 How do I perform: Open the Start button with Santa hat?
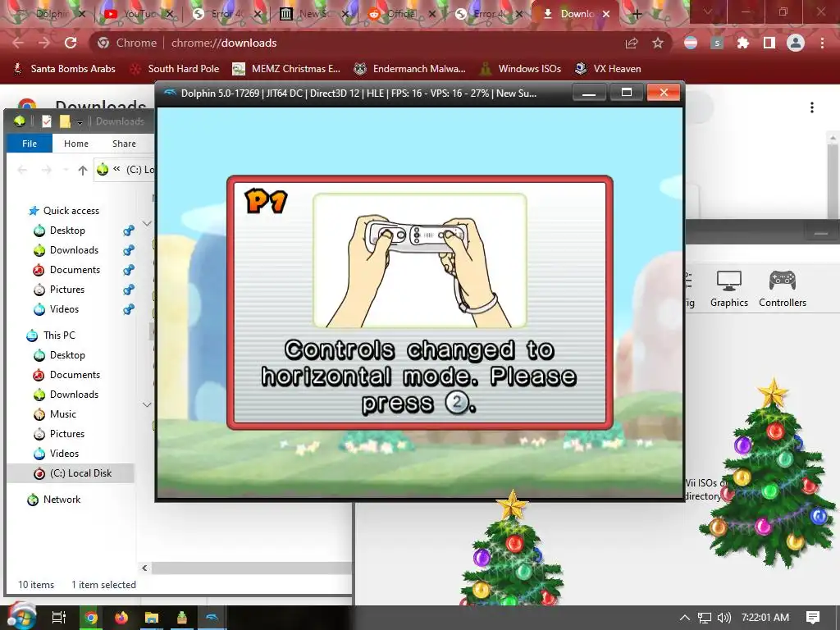[x=21, y=616]
